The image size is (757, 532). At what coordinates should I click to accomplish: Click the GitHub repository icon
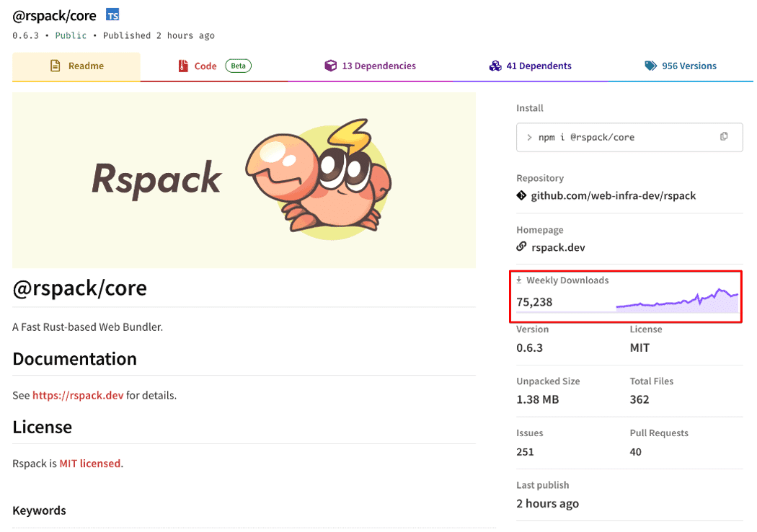tap(521, 195)
